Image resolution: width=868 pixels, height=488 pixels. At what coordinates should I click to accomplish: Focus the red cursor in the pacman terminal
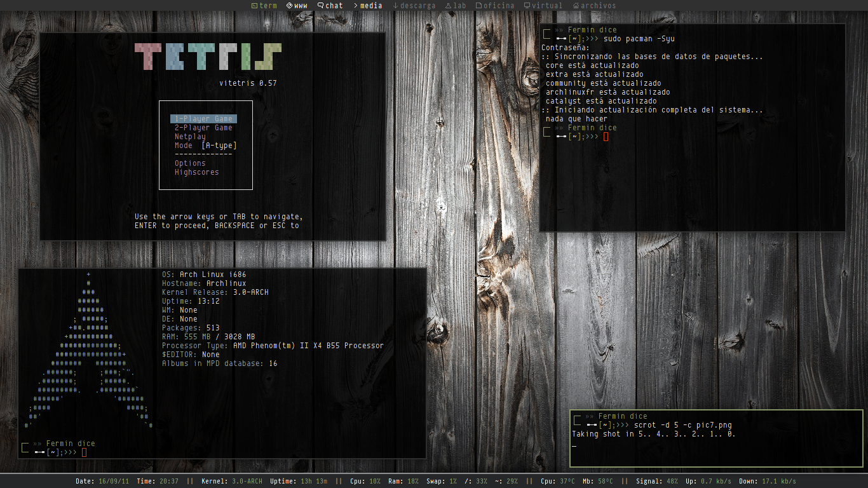606,137
